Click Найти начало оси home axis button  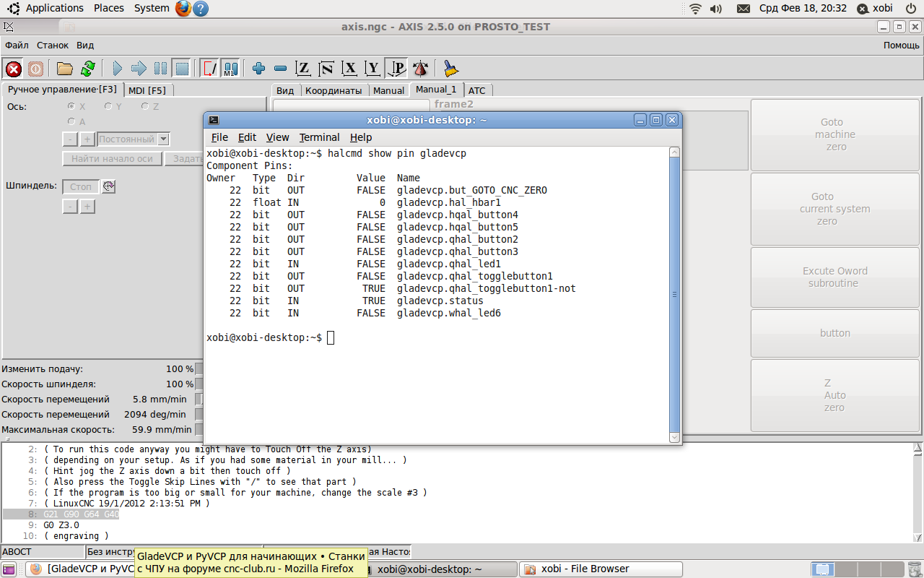point(112,159)
